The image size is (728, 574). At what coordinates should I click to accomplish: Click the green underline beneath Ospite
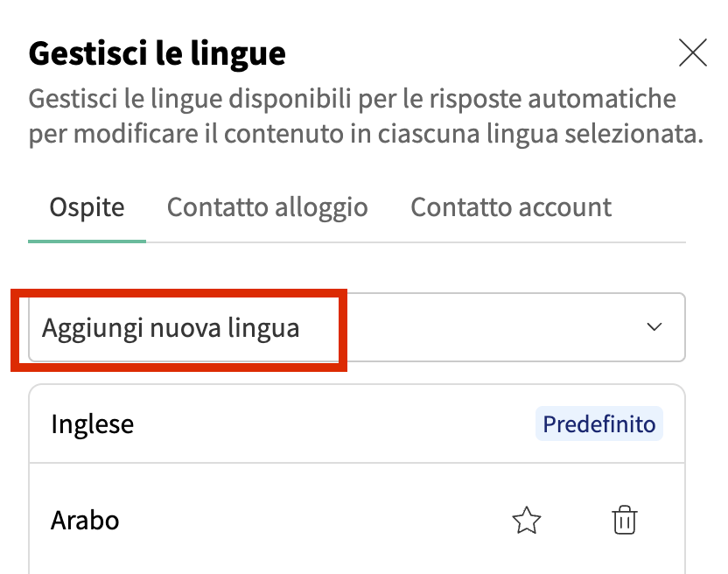[x=87, y=241]
